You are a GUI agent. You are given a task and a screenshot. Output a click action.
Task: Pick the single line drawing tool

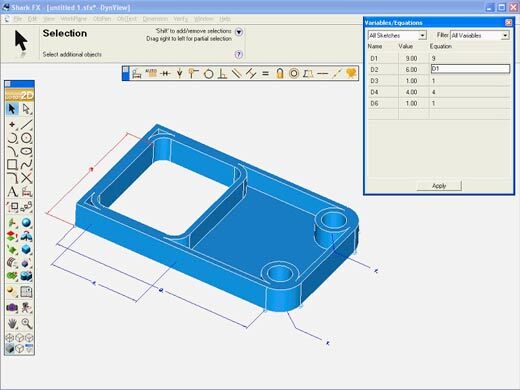point(26,124)
